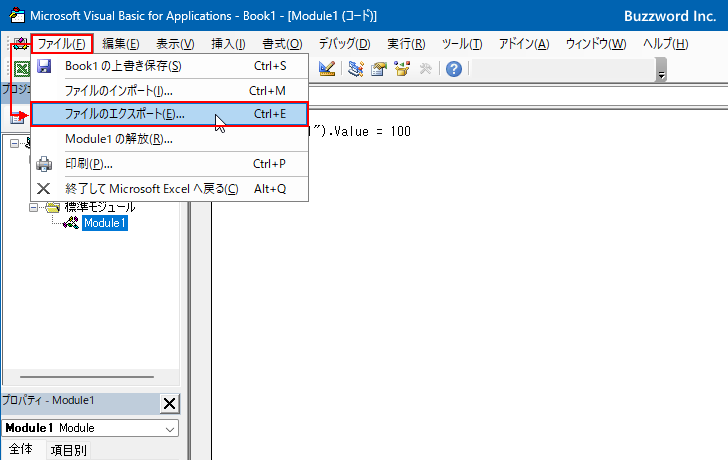Click the Module1 module icon in tree

click(x=71, y=223)
